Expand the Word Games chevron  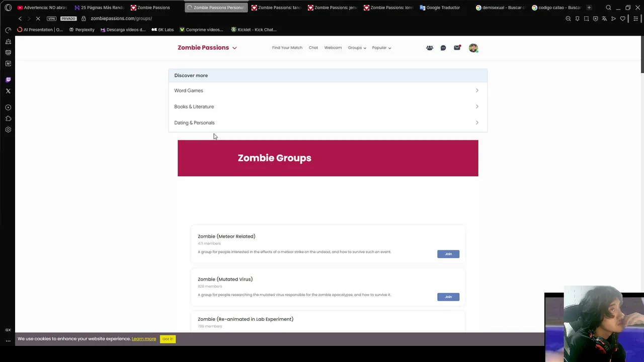[477, 90]
